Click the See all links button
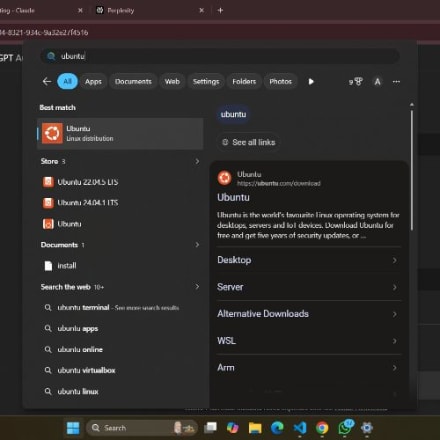 249,142
